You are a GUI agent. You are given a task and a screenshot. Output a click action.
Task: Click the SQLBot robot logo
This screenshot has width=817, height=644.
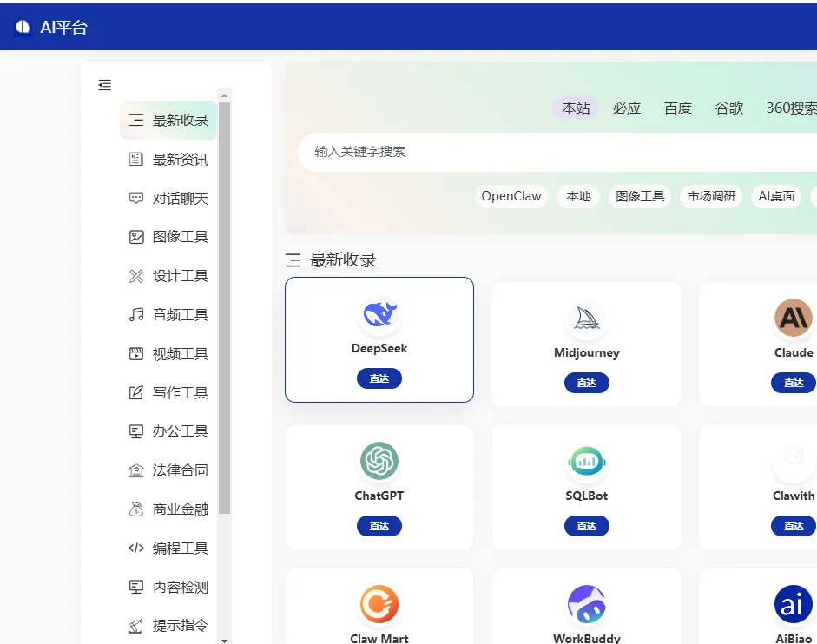coord(587,462)
